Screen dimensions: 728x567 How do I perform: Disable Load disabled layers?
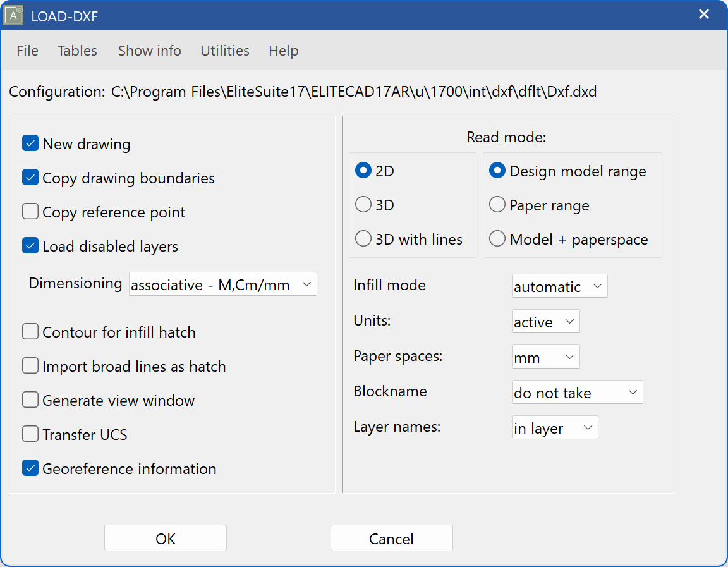pos(30,245)
